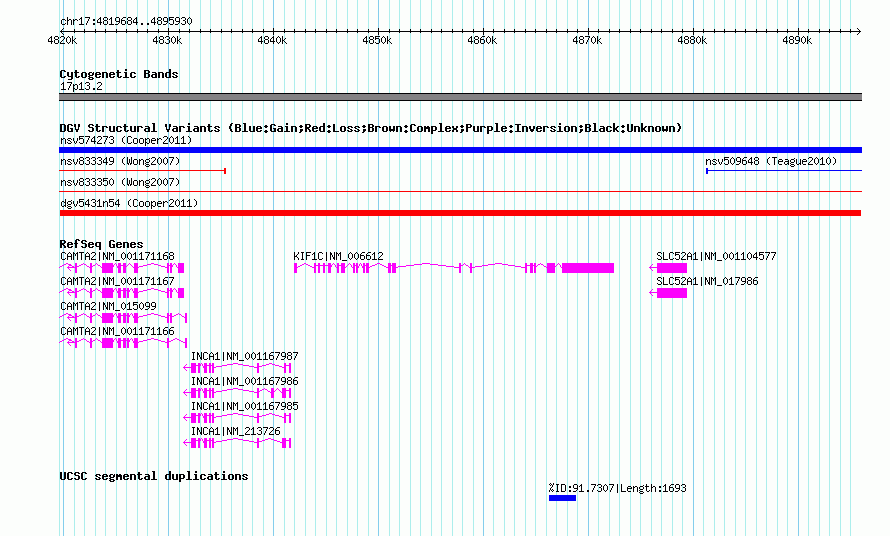
Task: Click the blue nsv509648 gain line
Action: click(784, 170)
